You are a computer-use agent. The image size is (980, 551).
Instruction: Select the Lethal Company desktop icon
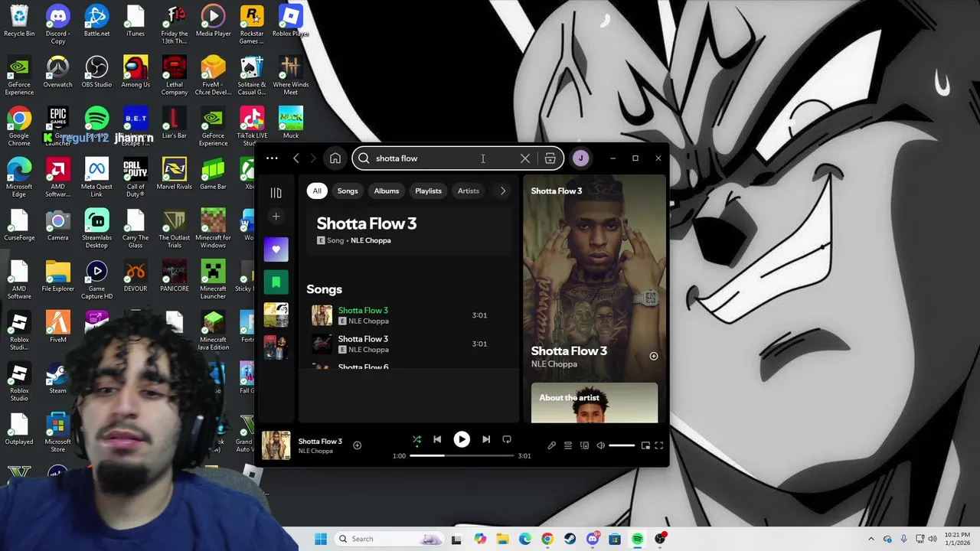pyautogui.click(x=174, y=76)
